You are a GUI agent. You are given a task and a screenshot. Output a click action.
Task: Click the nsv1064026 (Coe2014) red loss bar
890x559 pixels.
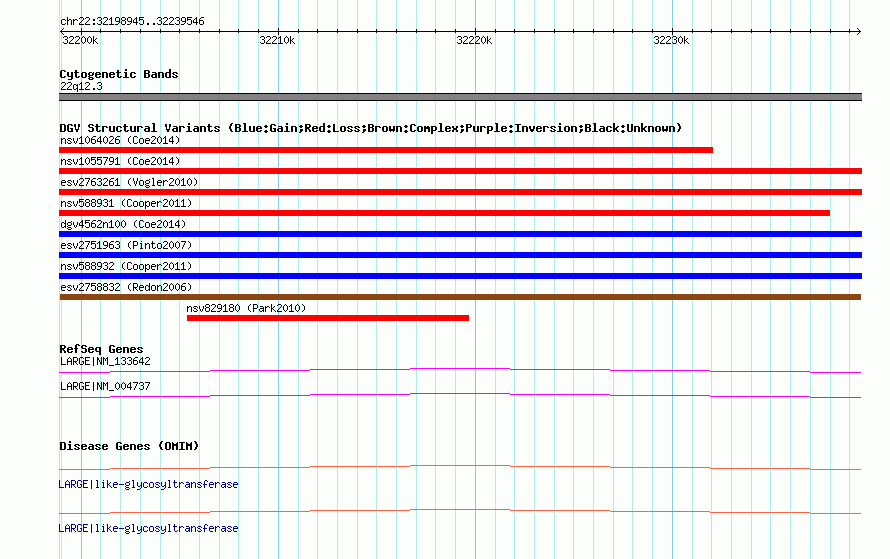[x=386, y=150]
